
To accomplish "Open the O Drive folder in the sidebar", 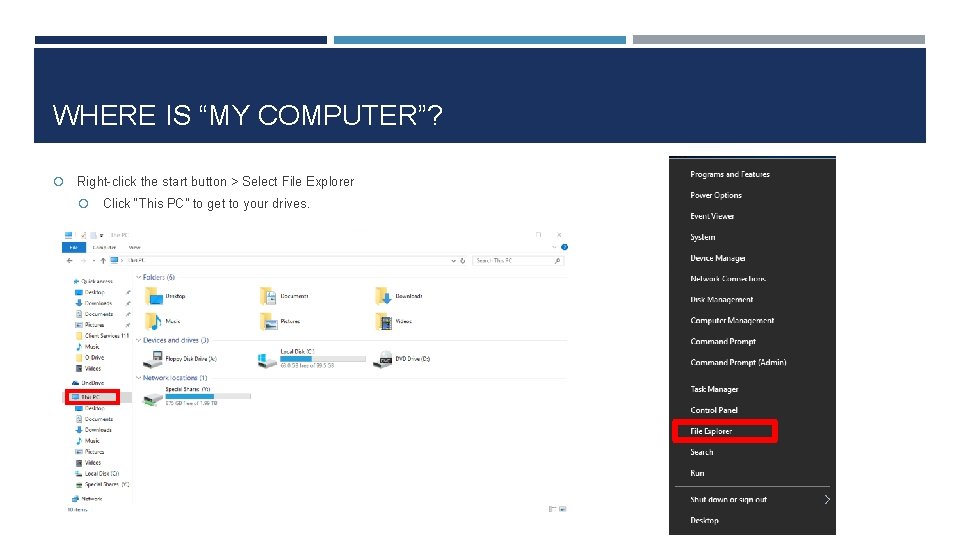I will tap(90, 358).
